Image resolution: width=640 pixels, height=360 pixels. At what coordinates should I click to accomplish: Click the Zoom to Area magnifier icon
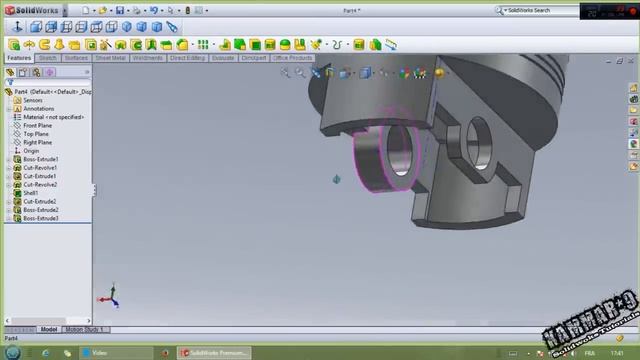click(300, 73)
